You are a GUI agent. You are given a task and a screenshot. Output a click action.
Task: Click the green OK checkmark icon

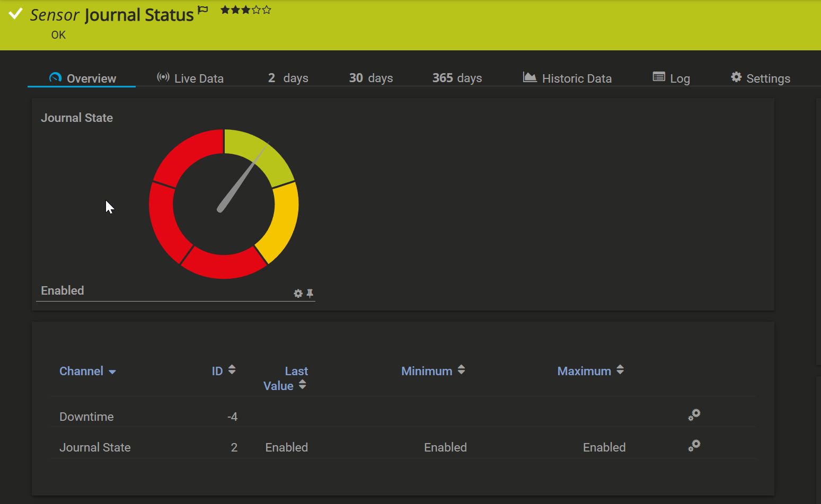(x=14, y=13)
